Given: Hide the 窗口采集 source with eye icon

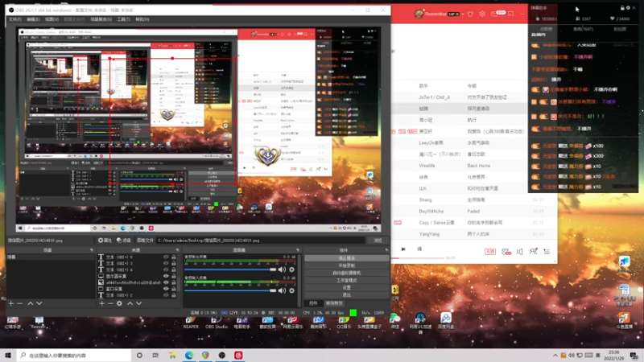Looking at the screenshot, I should click(166, 289).
